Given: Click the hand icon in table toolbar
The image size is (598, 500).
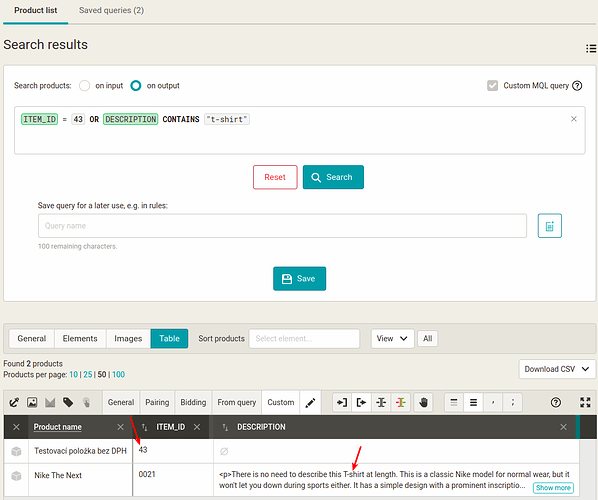Looking at the screenshot, I should (423, 402).
